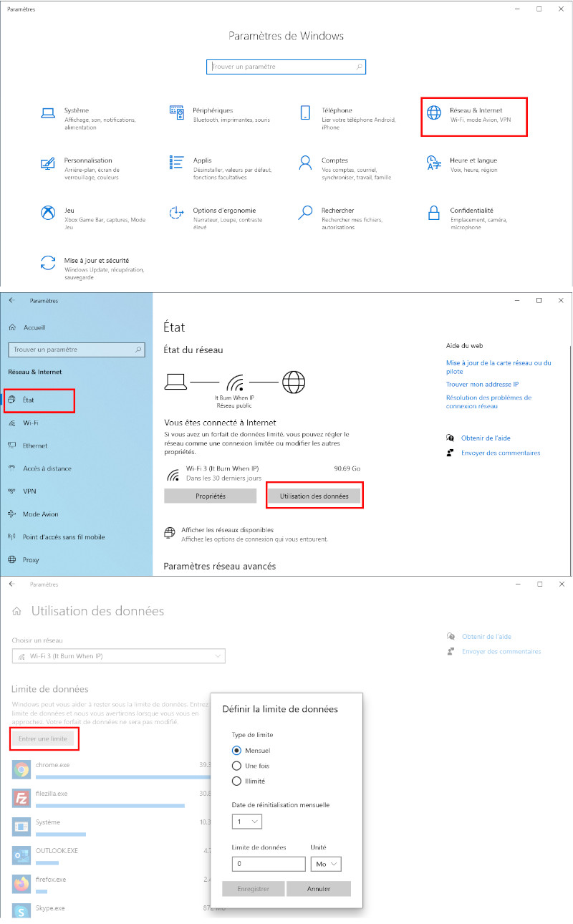Click chrome.exe data usage bar
This screenshot has height=924, width=573.
click(x=122, y=776)
